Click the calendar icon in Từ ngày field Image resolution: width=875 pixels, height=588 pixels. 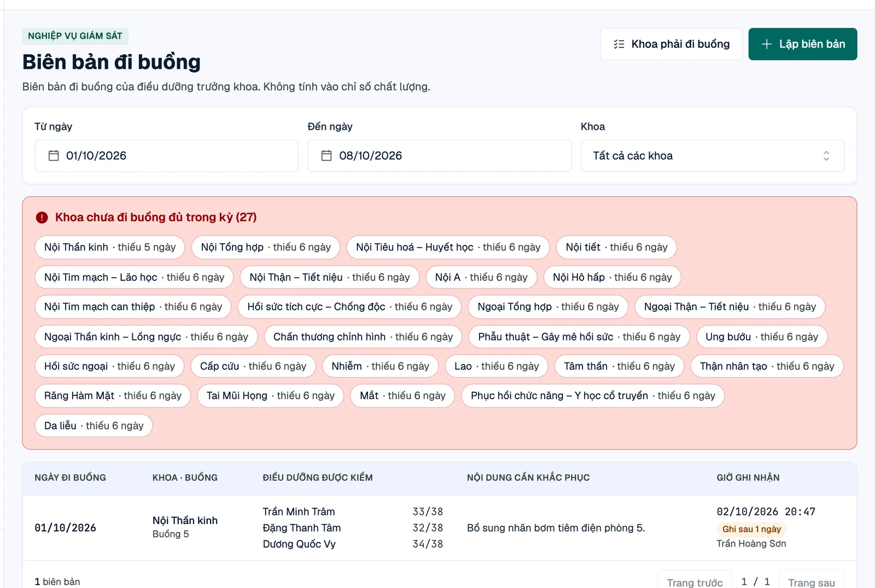[x=54, y=156]
